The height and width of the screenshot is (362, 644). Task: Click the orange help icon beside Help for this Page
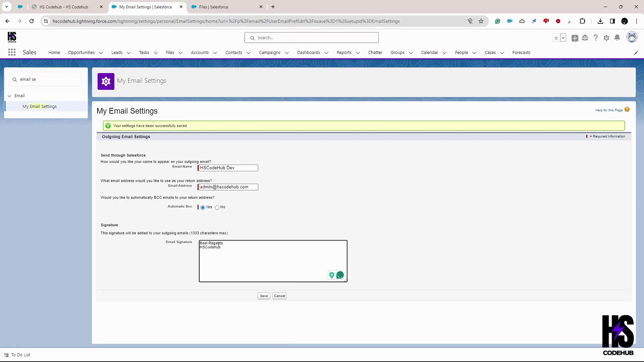click(627, 109)
